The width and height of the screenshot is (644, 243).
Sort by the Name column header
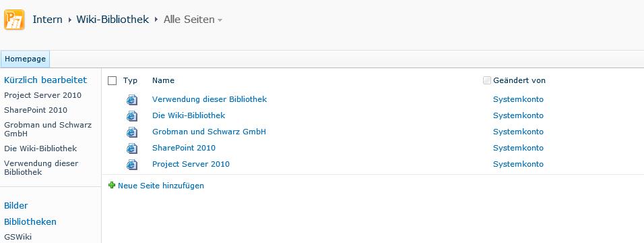point(163,80)
